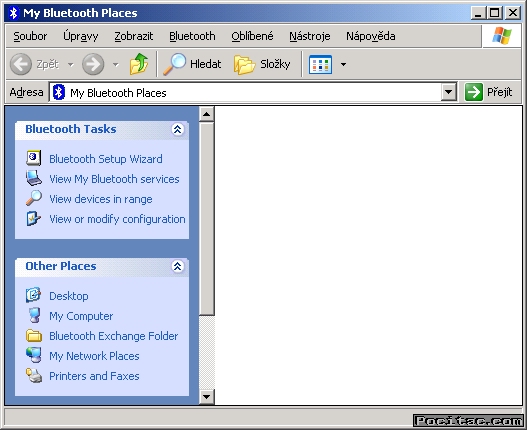The height and width of the screenshot is (430, 527).
Task: Open Hledat search in toolbar
Action: (x=192, y=64)
